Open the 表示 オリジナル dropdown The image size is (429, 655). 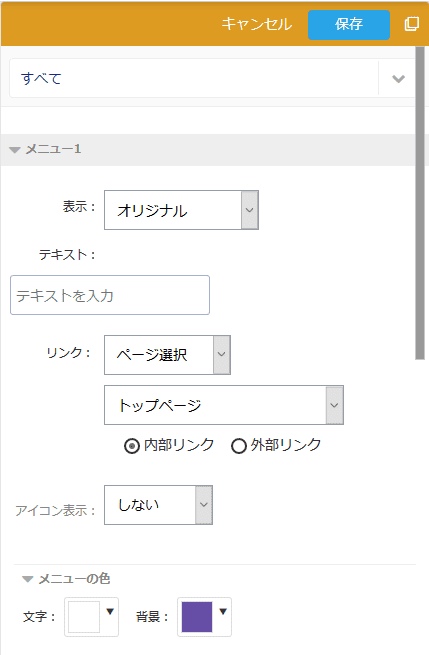point(181,210)
